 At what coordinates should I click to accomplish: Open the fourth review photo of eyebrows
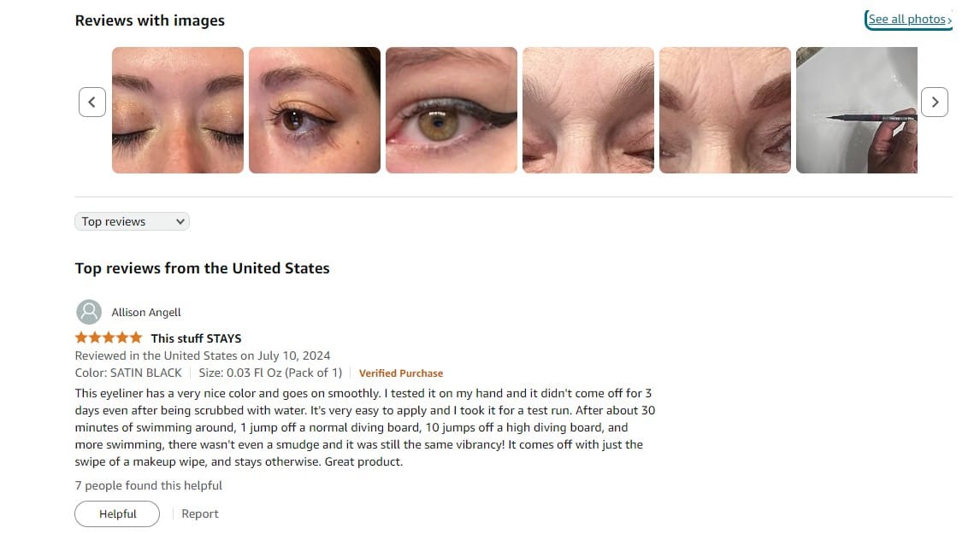click(x=588, y=110)
